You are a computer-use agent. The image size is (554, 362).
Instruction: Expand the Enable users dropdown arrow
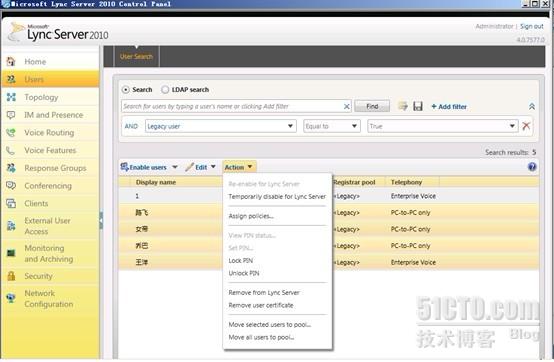point(175,167)
